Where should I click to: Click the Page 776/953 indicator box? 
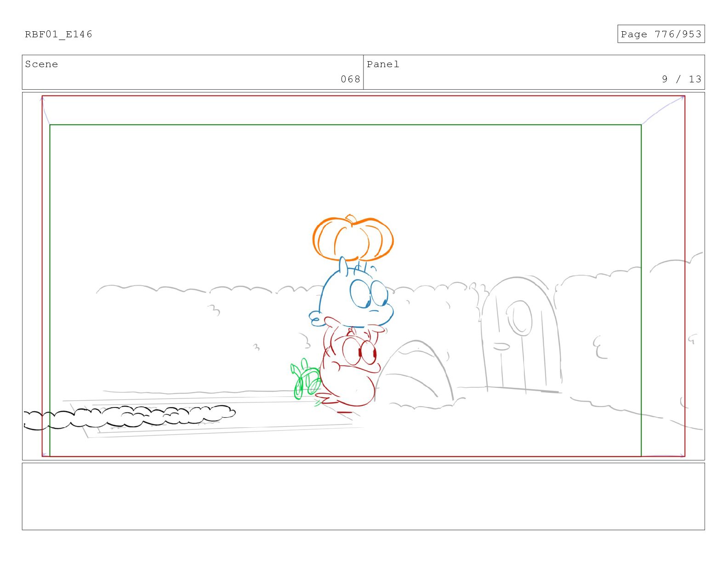click(x=661, y=34)
